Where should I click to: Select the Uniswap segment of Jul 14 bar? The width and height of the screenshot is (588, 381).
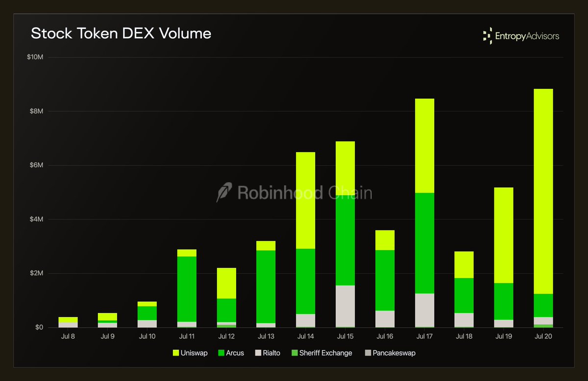(305, 201)
